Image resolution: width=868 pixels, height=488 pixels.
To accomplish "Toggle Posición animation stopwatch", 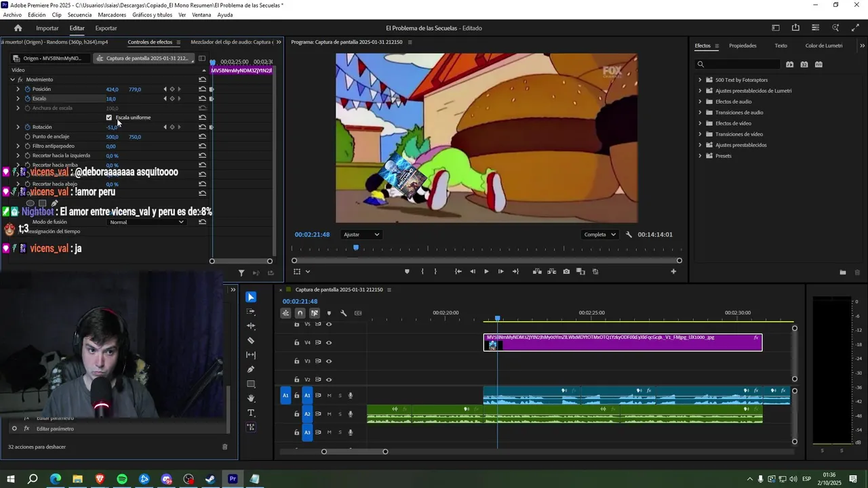I will [27, 89].
